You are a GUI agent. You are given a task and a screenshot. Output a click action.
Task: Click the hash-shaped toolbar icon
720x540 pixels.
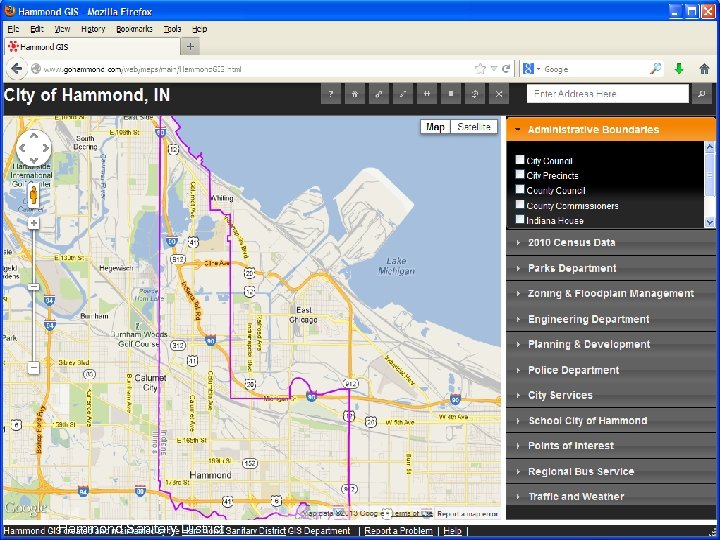(427, 94)
